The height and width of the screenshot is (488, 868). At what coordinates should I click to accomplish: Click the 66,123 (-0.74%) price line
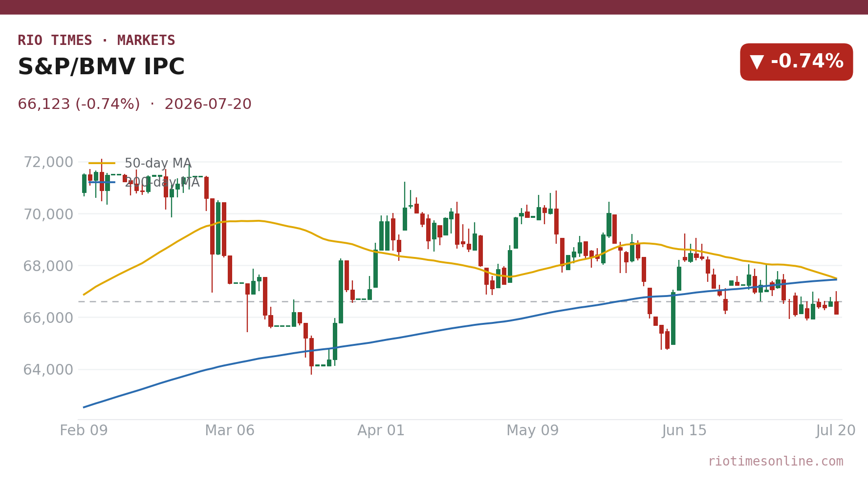pos(134,105)
